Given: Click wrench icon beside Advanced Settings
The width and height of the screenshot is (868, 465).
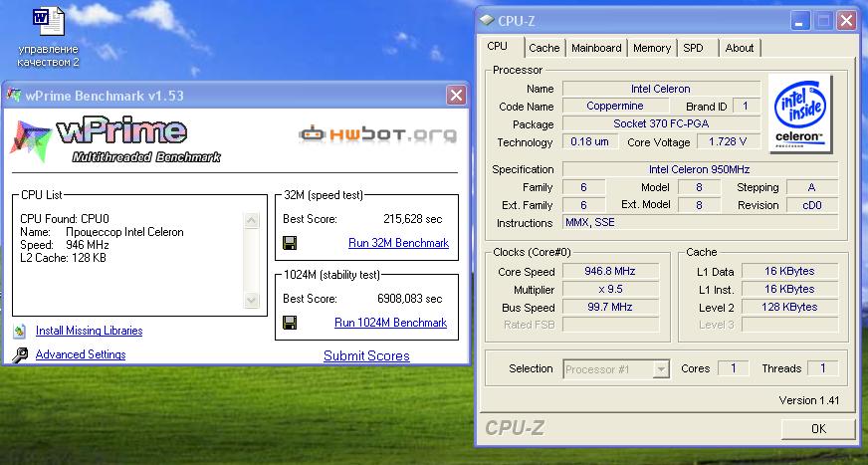Looking at the screenshot, I should 20,354.
